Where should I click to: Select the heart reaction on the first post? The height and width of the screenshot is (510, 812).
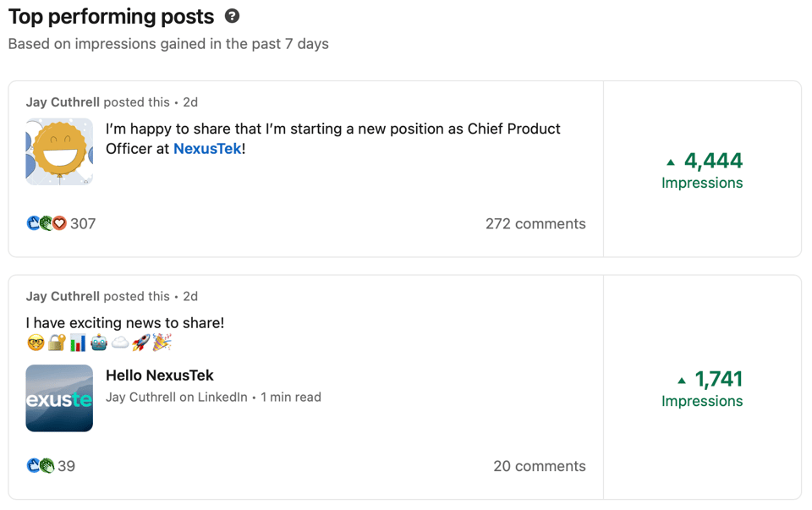pos(59,223)
